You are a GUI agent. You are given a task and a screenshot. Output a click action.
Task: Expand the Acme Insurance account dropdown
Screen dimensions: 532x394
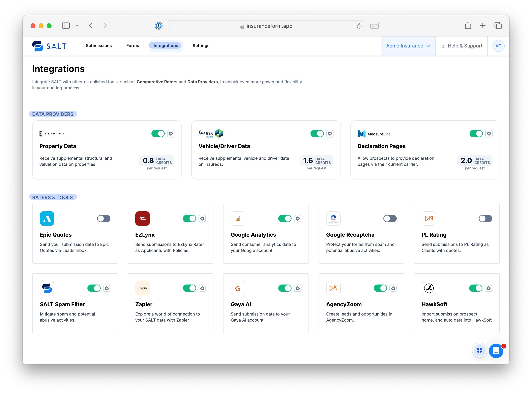tap(408, 46)
